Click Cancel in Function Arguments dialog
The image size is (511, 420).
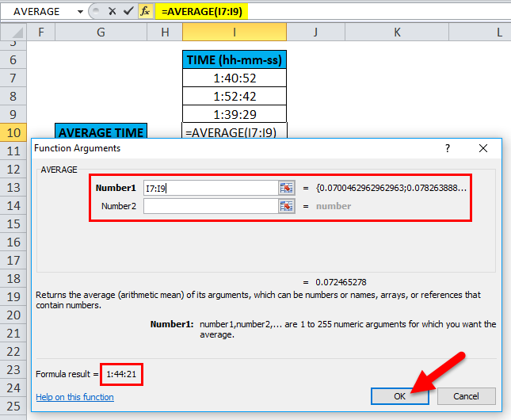tap(466, 396)
